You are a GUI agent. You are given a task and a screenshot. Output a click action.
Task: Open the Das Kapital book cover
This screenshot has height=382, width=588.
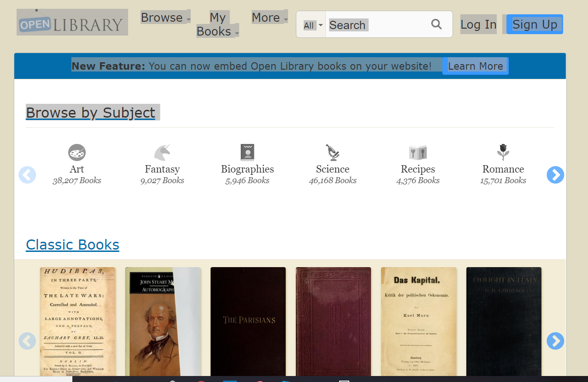[419, 322]
